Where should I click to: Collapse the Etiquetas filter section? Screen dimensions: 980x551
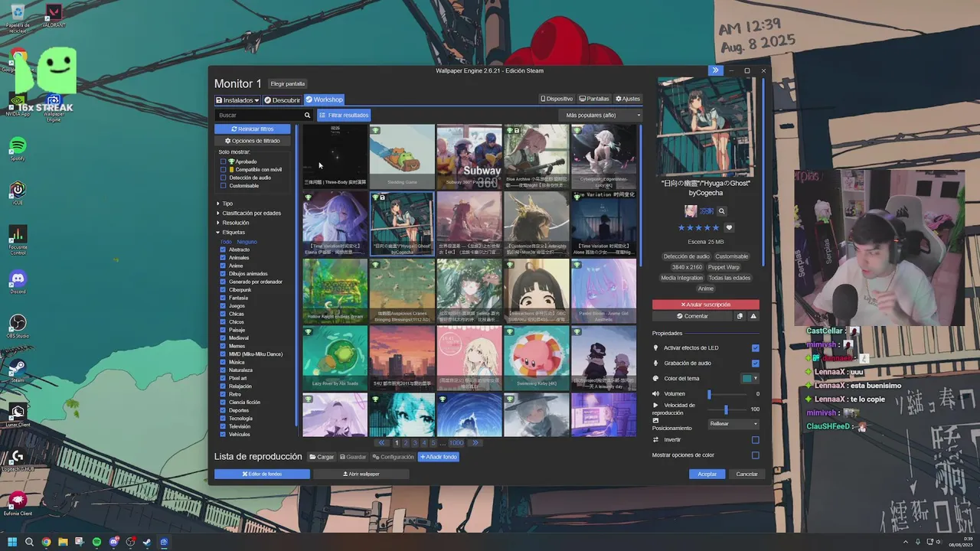[230, 232]
